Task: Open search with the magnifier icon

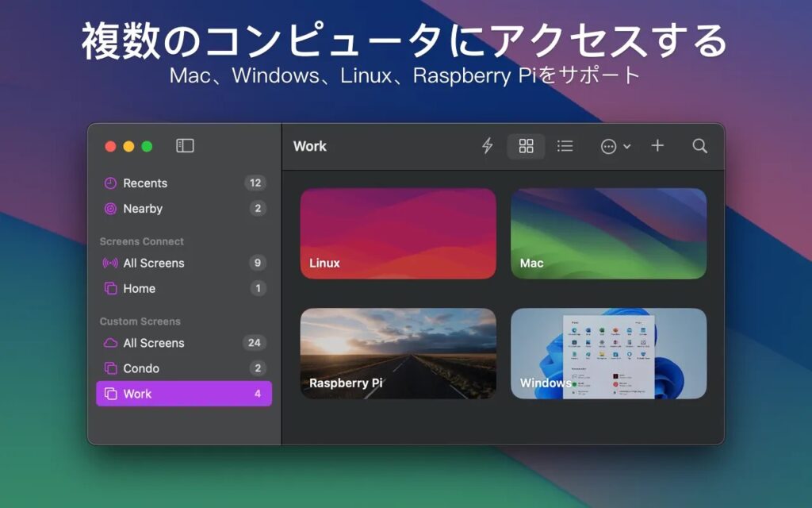Action: (699, 146)
